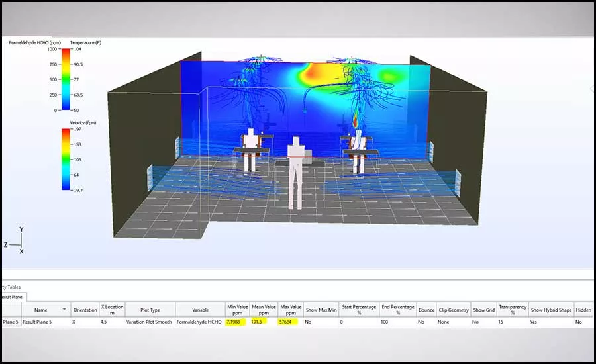596x364 pixels.
Task: Click the Show Hybrid Shape column header
Action: (551, 310)
